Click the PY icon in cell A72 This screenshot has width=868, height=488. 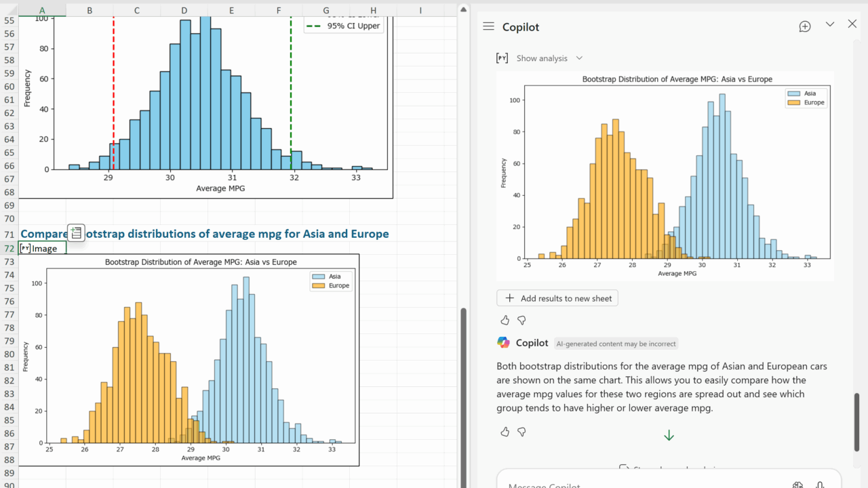click(26, 248)
